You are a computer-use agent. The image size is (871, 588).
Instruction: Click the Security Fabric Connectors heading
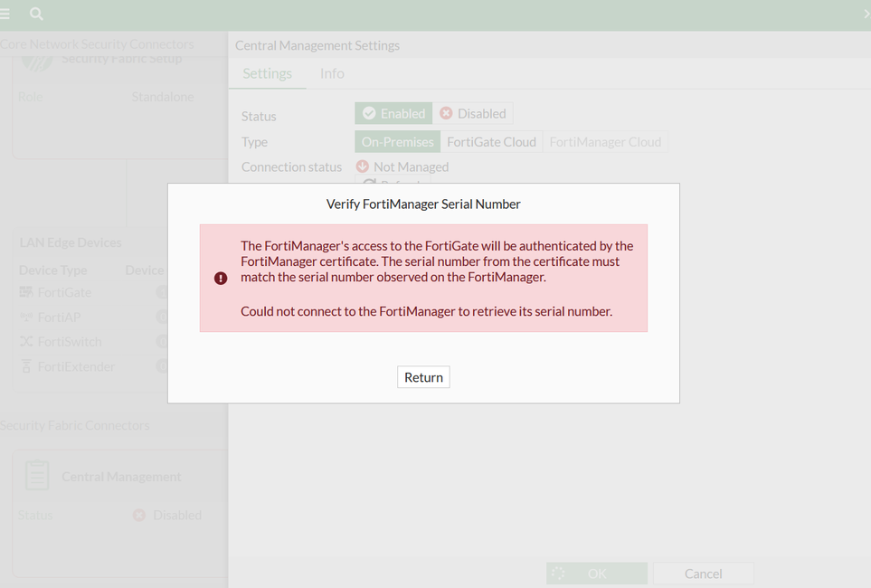74,425
